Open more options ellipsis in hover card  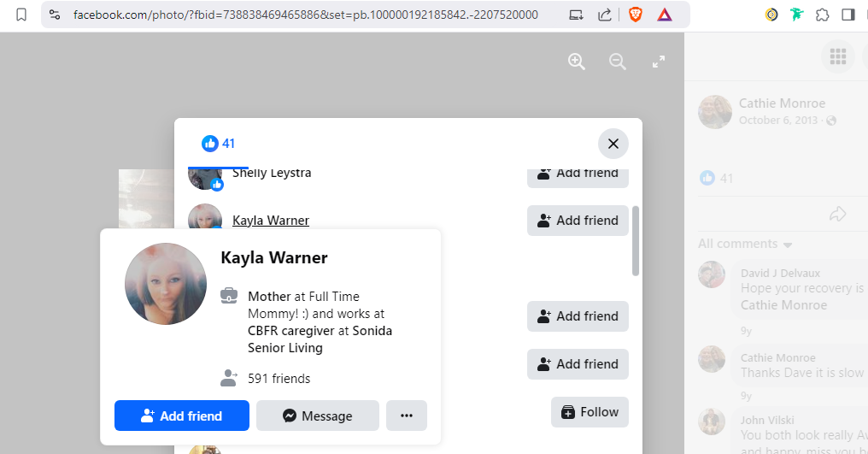407,416
